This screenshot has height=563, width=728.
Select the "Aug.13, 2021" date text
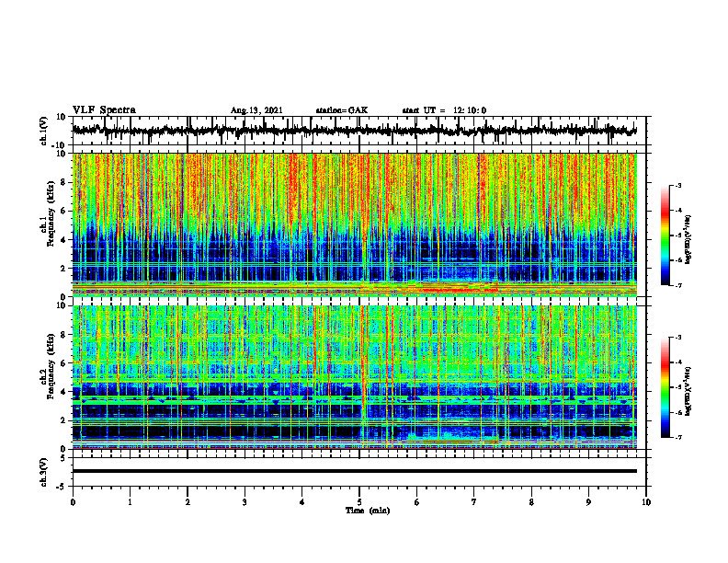[x=256, y=110]
